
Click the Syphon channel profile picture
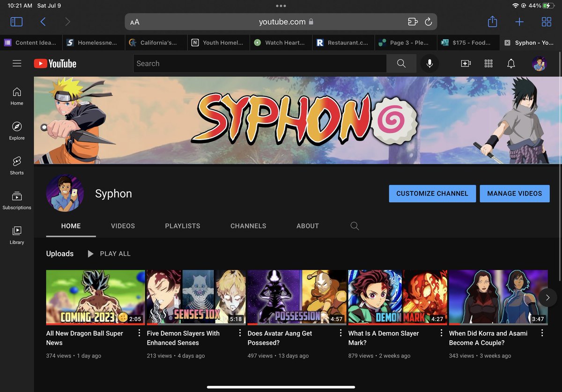[65, 193]
